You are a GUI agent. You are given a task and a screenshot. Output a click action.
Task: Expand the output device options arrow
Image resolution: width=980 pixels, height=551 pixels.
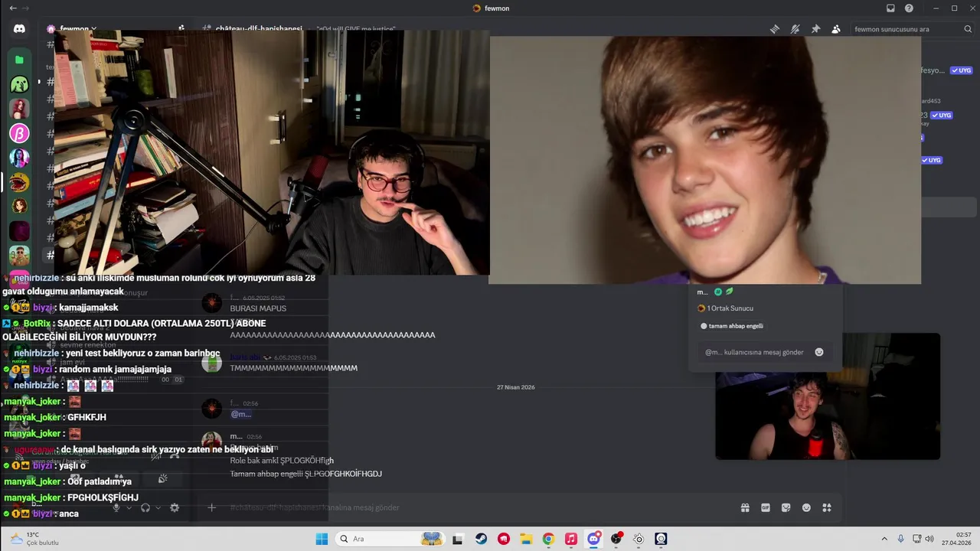(158, 507)
